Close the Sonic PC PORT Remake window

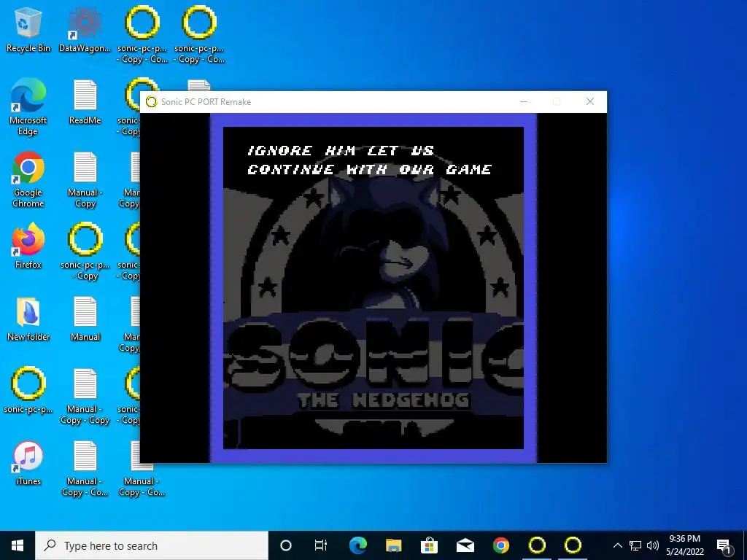[x=589, y=102]
